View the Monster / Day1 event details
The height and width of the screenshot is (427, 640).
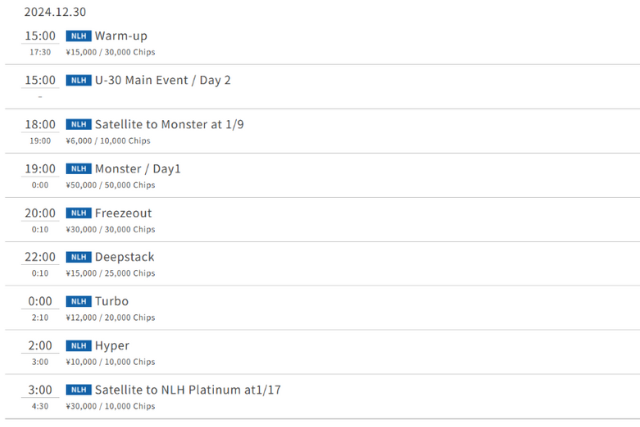coord(138,169)
